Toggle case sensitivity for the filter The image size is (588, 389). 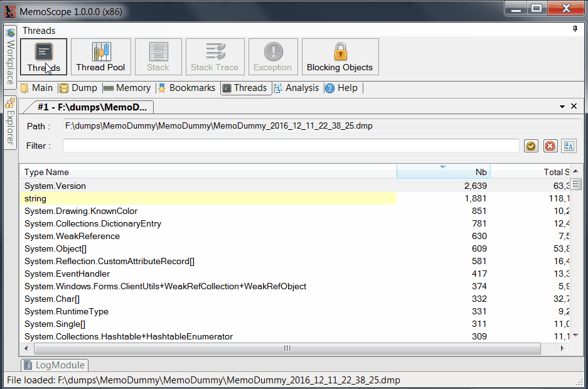pos(569,146)
